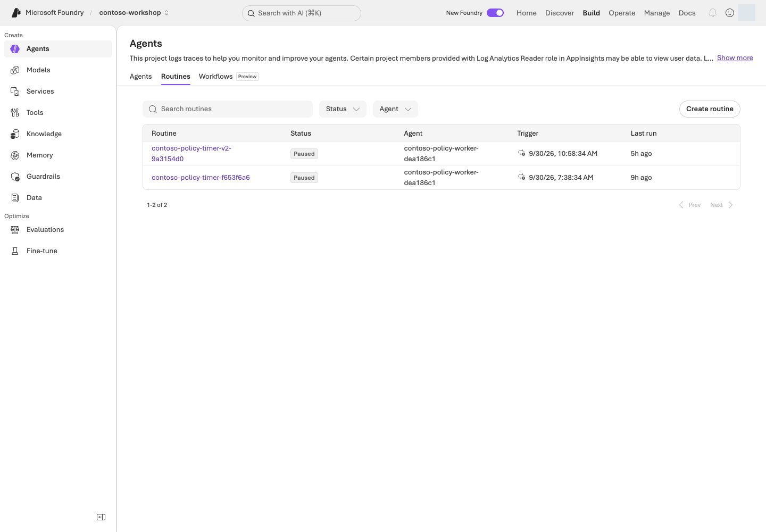The width and height of the screenshot is (766, 532).
Task: Click the user profile avatar
Action: pos(747,13)
